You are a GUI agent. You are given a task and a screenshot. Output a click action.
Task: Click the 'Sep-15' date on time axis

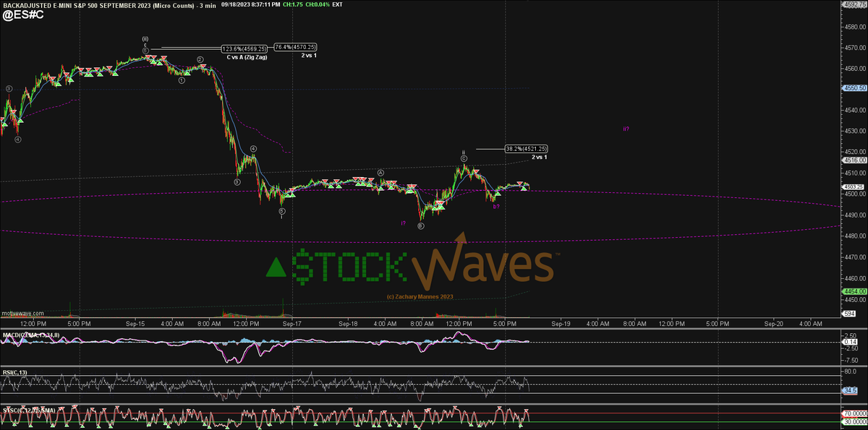[135, 324]
